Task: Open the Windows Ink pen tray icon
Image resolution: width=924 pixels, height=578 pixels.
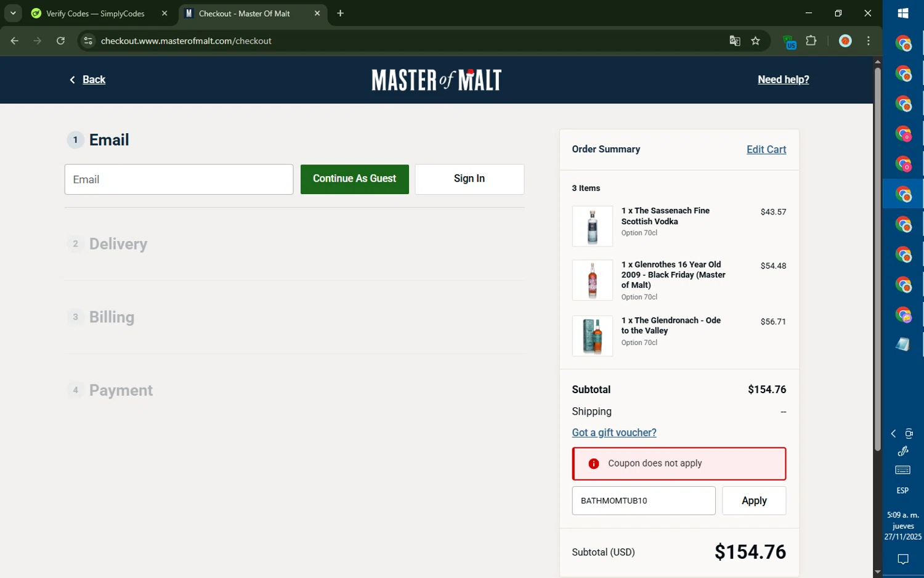Action: pos(903,451)
